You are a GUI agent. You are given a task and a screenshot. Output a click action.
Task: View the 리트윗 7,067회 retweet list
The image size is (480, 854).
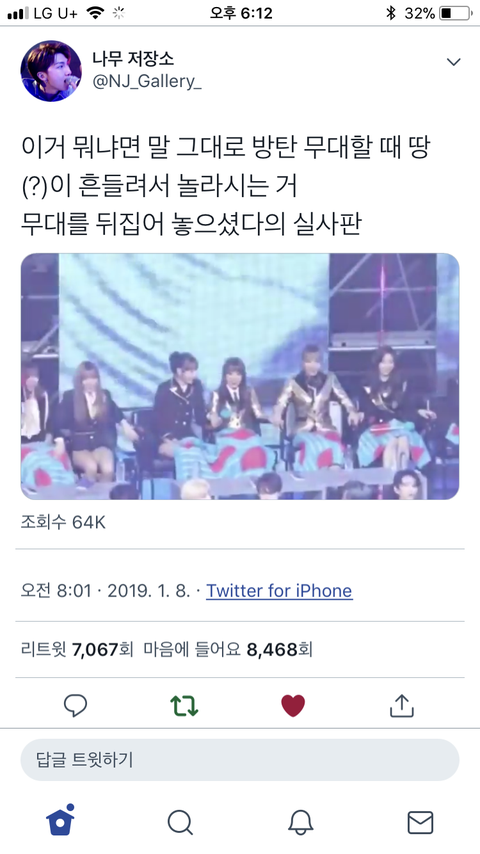click(x=77, y=649)
